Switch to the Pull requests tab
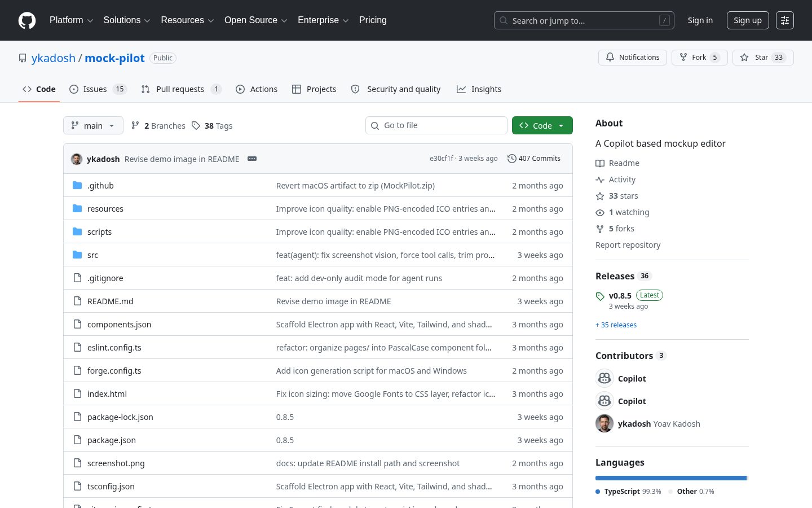 pos(181,89)
